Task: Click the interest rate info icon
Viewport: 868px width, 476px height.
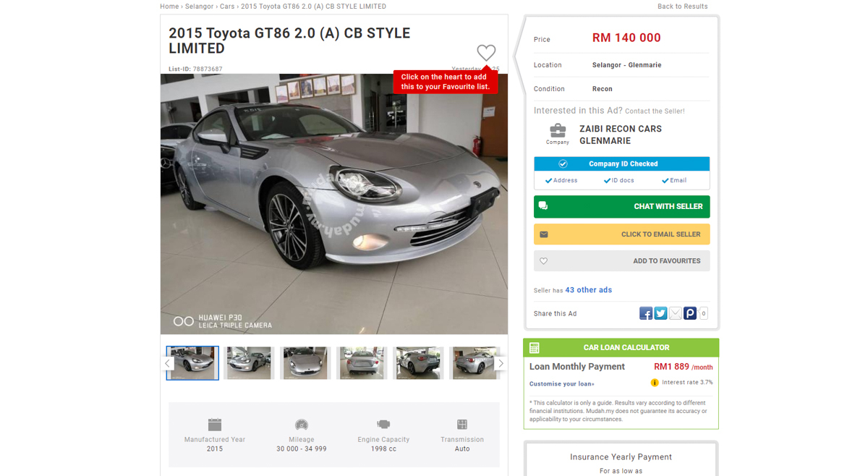Action: [655, 383]
